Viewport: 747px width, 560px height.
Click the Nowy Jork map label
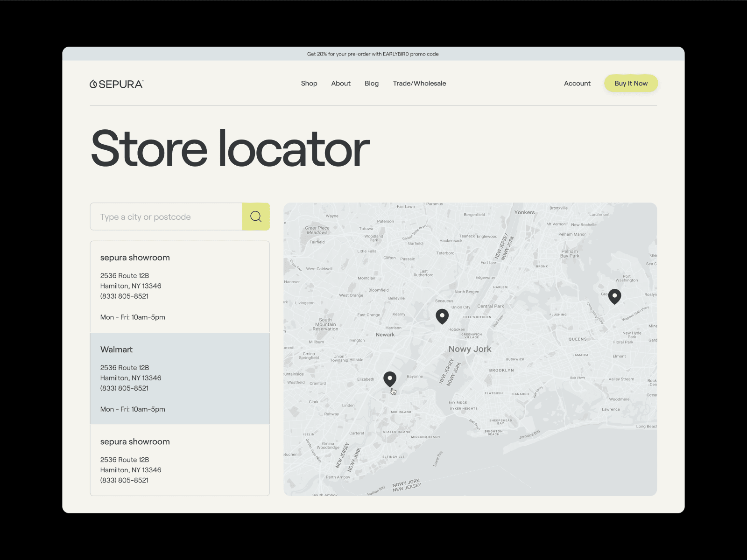470,349
